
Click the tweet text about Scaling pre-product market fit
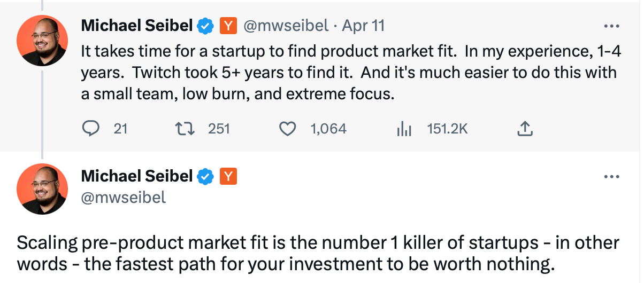pos(318,253)
